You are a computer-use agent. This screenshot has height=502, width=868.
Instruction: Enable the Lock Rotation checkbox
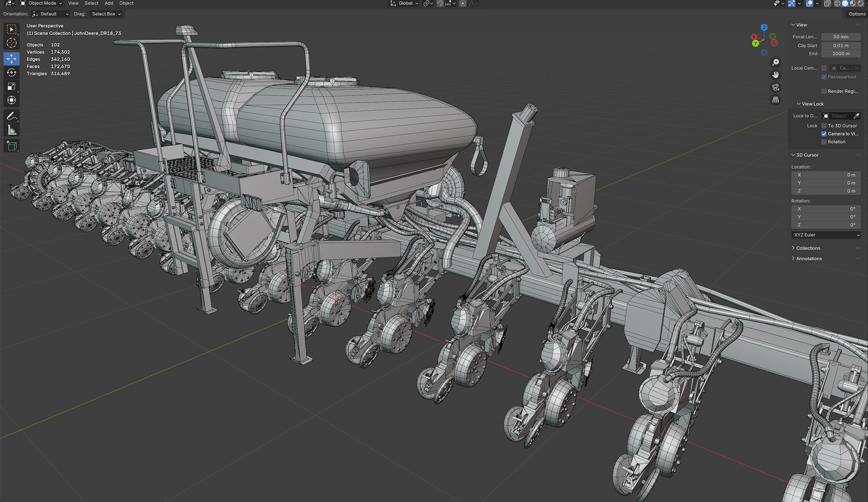pyautogui.click(x=824, y=142)
